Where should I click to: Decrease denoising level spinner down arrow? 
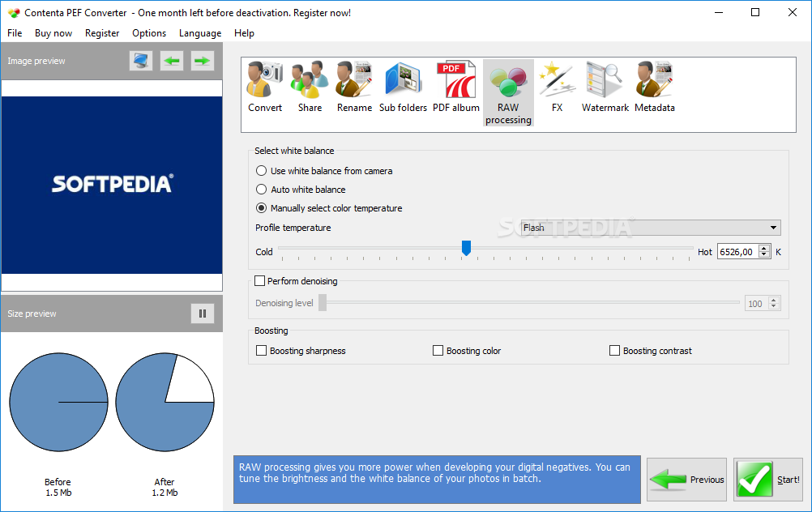(x=774, y=306)
